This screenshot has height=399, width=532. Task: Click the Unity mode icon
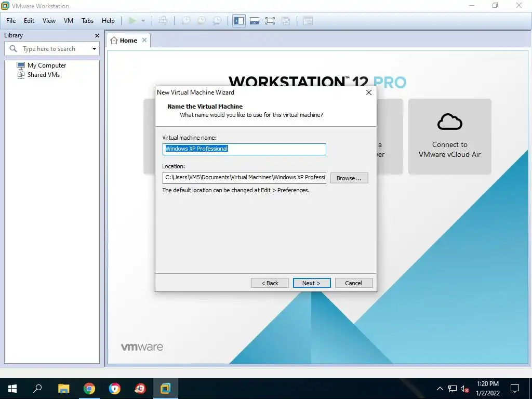coord(286,21)
